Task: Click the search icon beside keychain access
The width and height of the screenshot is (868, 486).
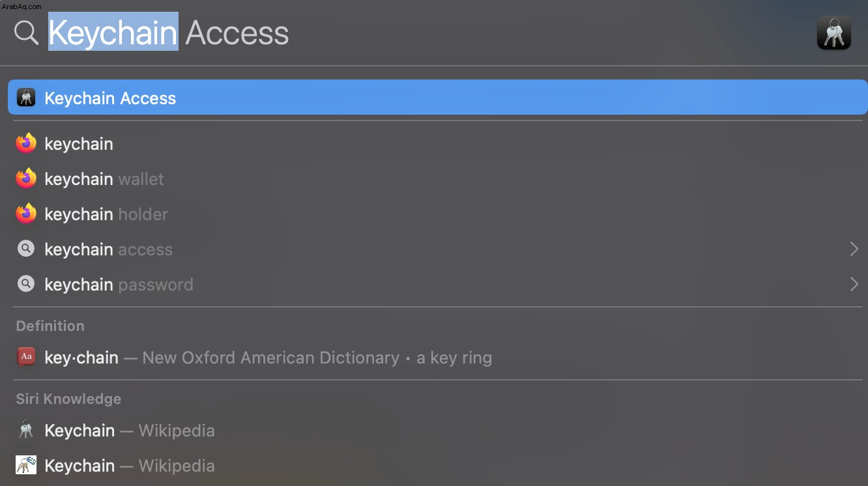Action: click(26, 249)
